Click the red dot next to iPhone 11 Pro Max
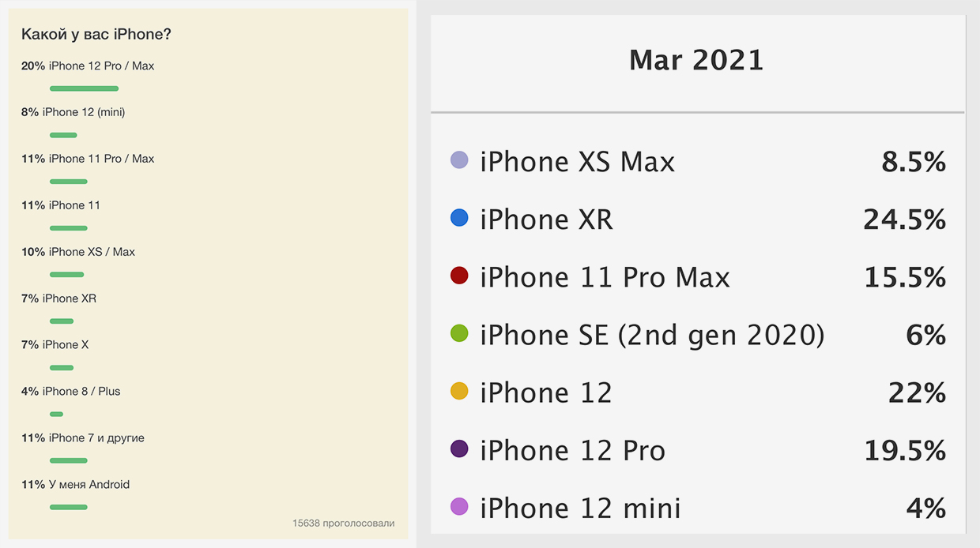 point(459,276)
